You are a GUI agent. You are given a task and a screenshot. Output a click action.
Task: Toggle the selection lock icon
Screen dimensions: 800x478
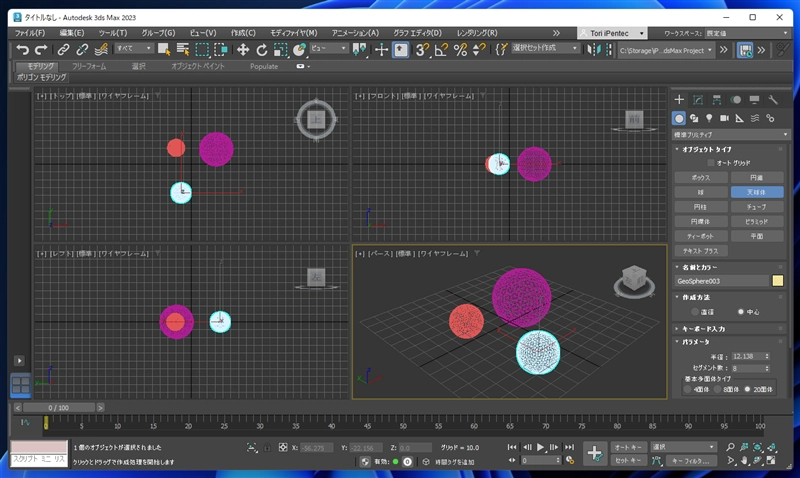point(267,447)
